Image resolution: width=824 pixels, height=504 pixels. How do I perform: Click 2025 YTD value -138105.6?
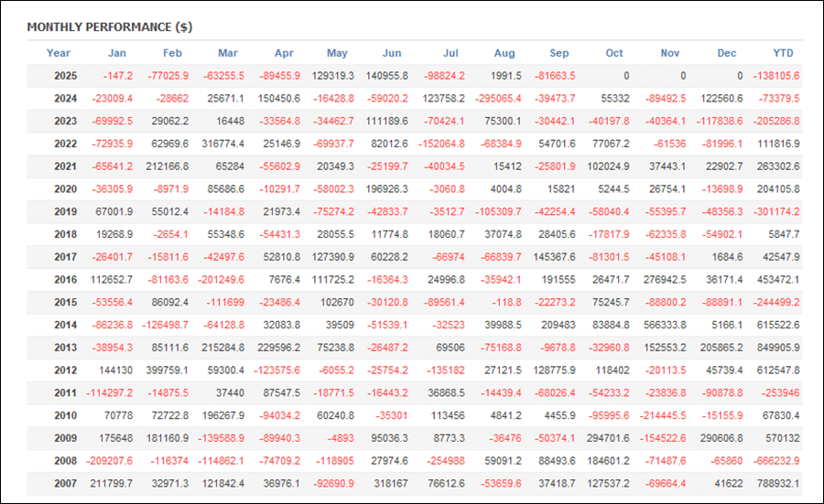click(x=775, y=76)
